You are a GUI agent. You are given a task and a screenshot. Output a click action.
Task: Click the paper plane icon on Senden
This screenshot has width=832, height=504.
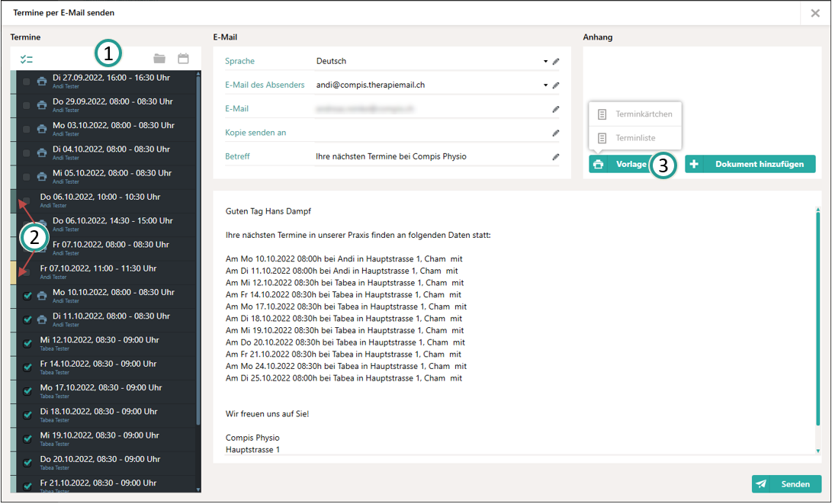[761, 484]
